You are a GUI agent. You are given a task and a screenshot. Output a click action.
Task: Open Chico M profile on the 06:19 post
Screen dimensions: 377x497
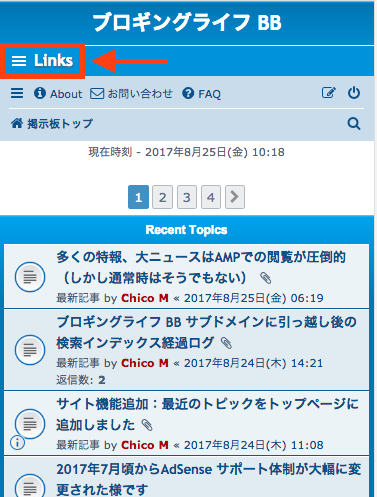[145, 298]
